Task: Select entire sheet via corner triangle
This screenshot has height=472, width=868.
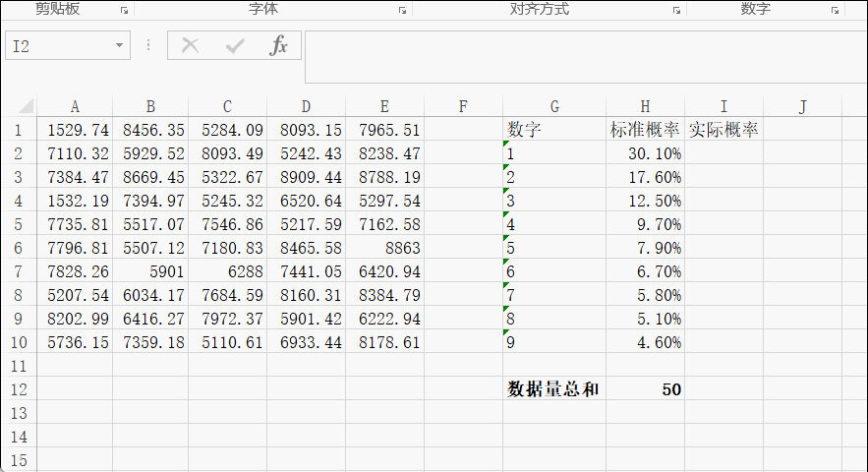Action: (26, 105)
